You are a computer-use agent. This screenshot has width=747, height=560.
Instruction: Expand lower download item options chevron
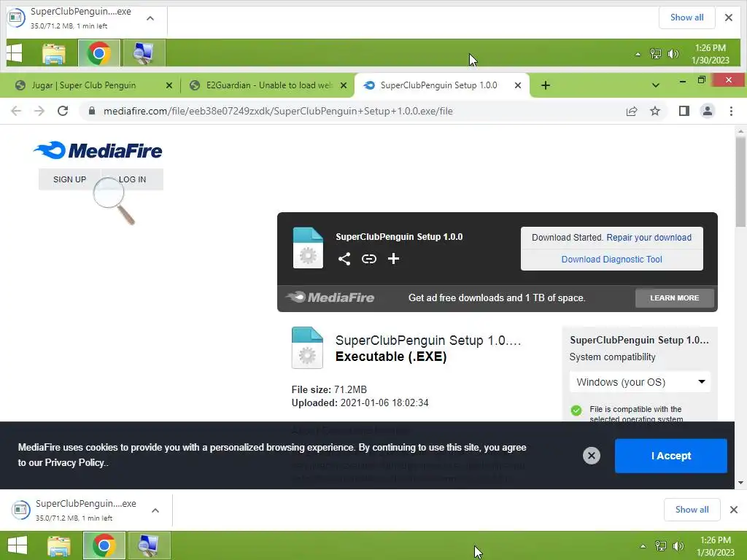[155, 510]
